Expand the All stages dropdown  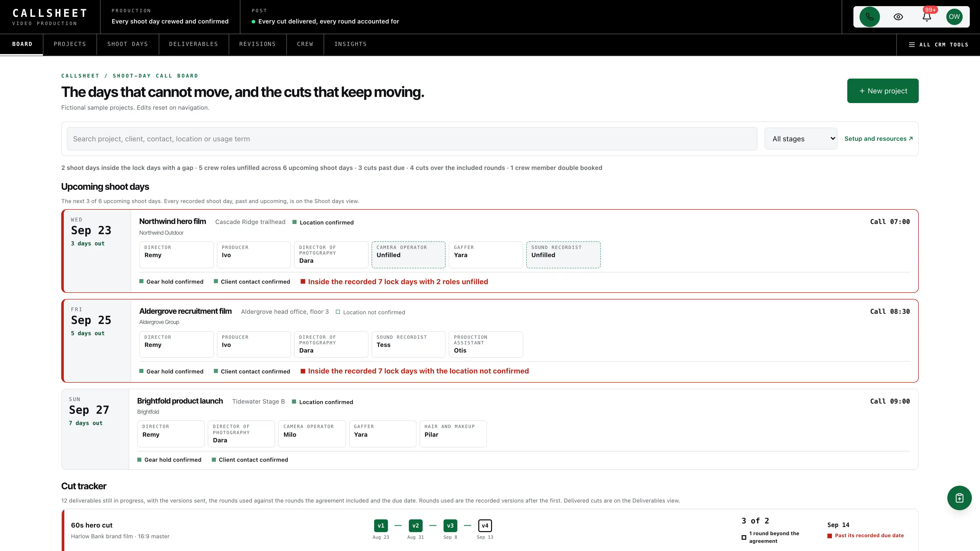801,139
